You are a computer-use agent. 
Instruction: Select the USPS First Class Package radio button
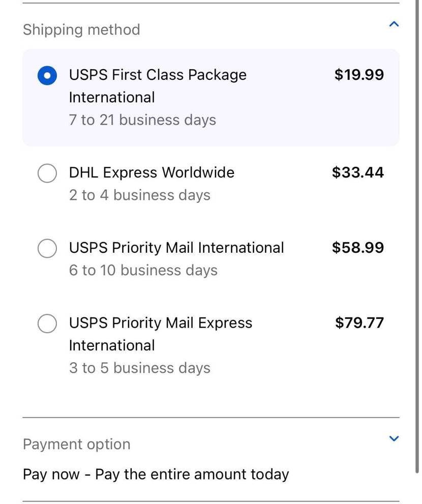point(47,76)
